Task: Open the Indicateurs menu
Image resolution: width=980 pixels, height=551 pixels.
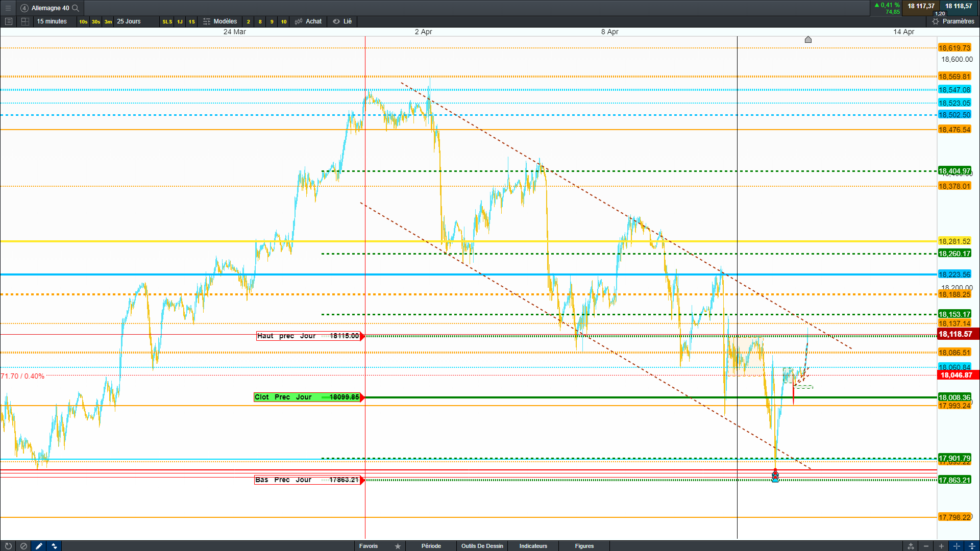Action: [x=533, y=546]
